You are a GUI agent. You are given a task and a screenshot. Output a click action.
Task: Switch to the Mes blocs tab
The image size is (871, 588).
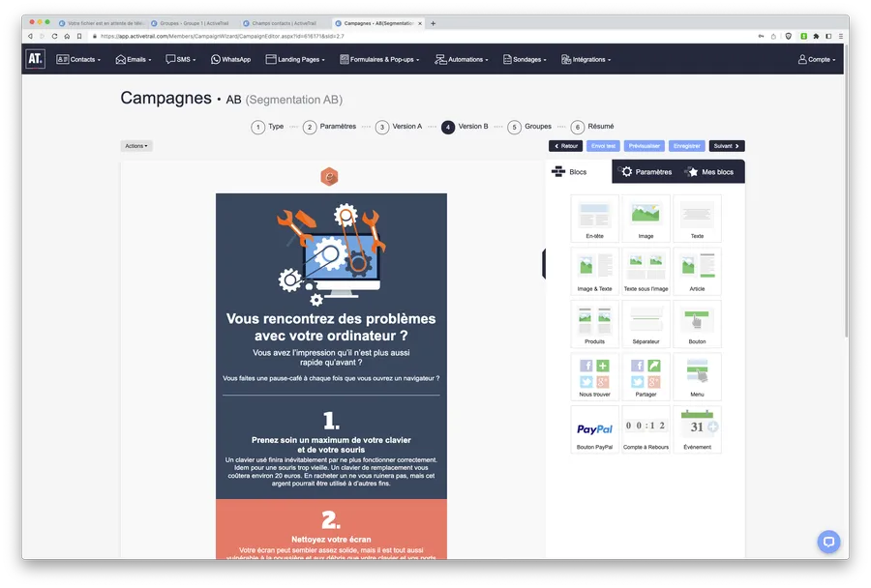(x=709, y=172)
